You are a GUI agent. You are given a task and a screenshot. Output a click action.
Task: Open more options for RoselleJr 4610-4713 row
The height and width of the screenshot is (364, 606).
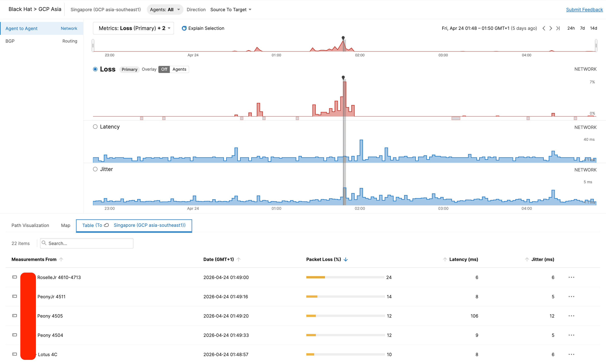[571, 277]
